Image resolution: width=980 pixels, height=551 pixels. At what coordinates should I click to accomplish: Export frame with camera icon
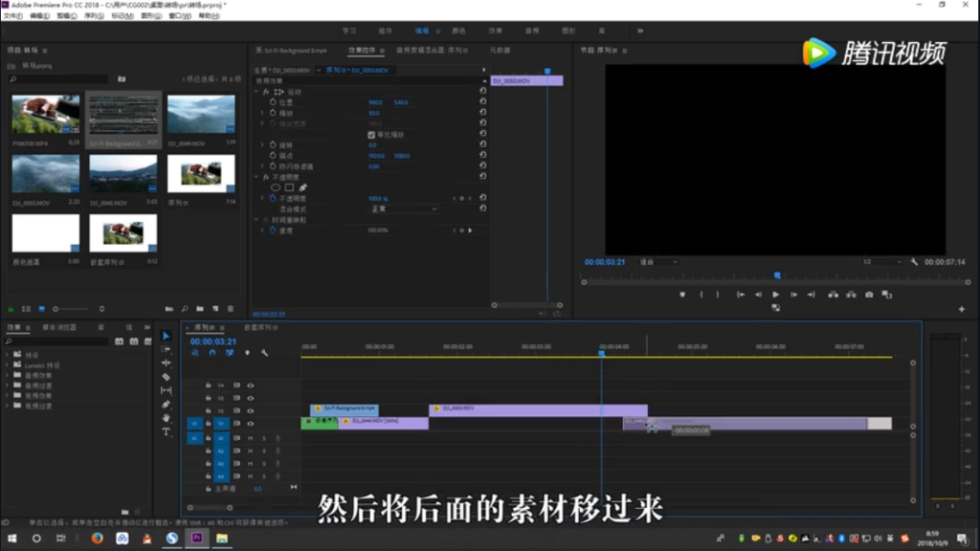click(x=869, y=295)
